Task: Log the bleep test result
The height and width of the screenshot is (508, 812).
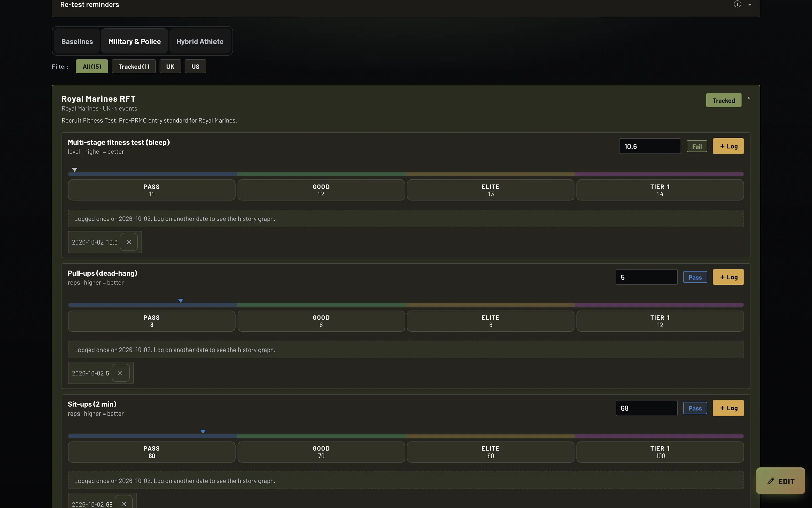Action: click(728, 146)
